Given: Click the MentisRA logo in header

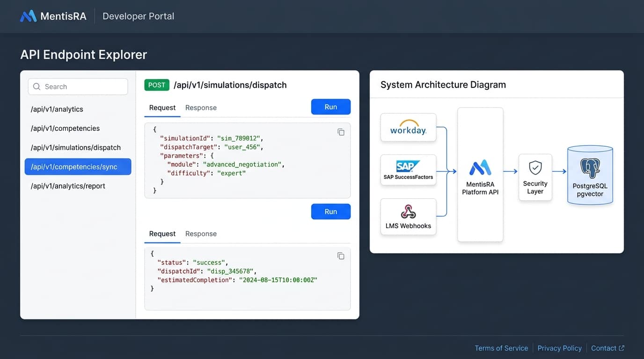Looking at the screenshot, I should 53,16.
